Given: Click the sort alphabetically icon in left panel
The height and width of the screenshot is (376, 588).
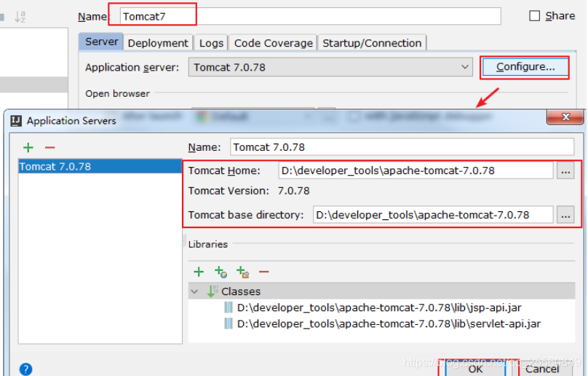Looking at the screenshot, I should (20, 17).
